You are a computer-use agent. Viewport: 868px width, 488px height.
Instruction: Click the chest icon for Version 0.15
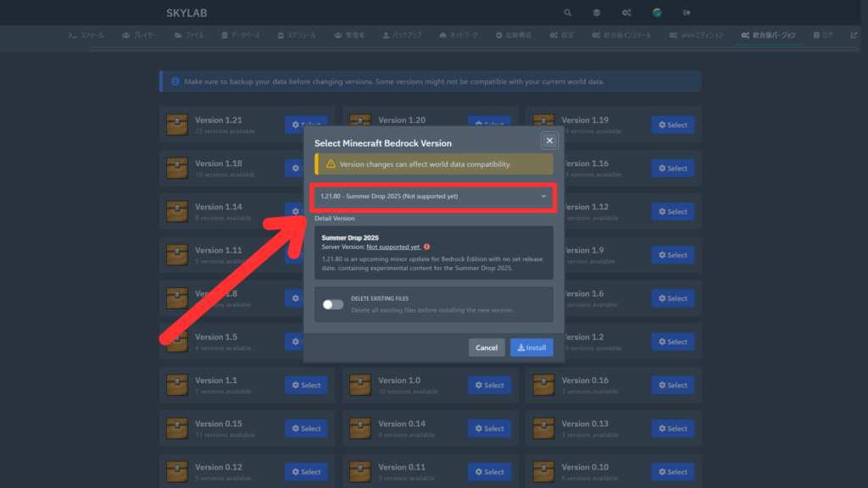(x=177, y=428)
